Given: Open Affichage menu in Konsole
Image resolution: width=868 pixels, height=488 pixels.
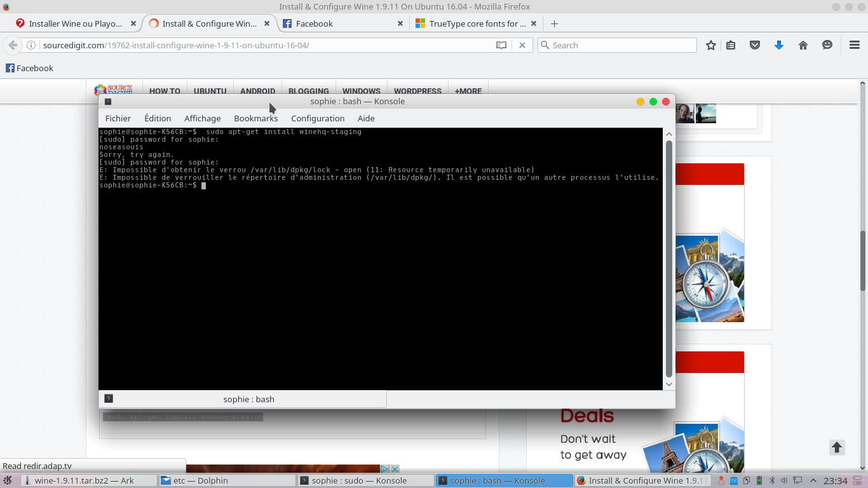Looking at the screenshot, I should (x=202, y=118).
